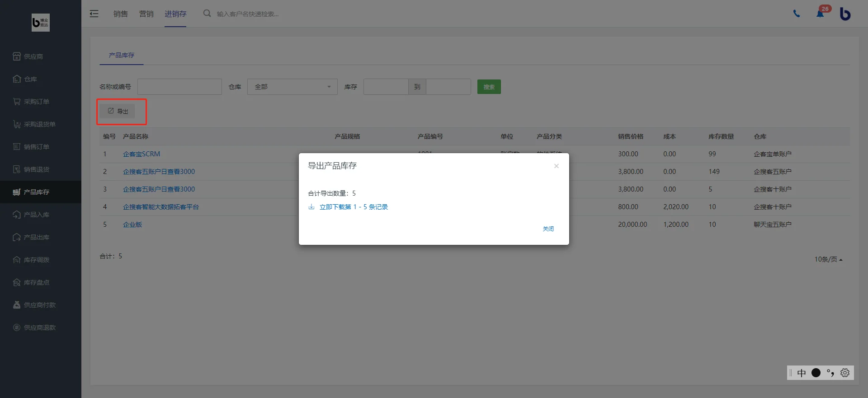Click the 合计: 5 total text
Screen dimensions: 868x398
pos(111,256)
